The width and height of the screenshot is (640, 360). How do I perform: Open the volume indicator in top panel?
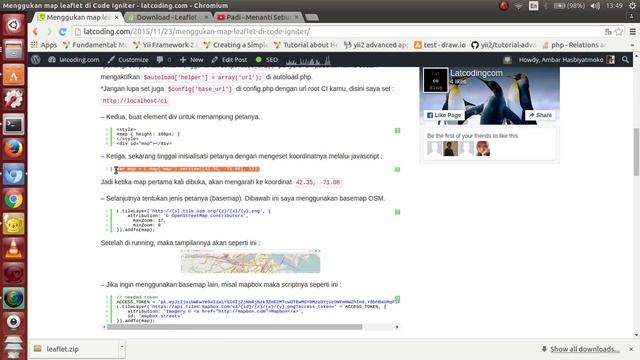tap(595, 6)
